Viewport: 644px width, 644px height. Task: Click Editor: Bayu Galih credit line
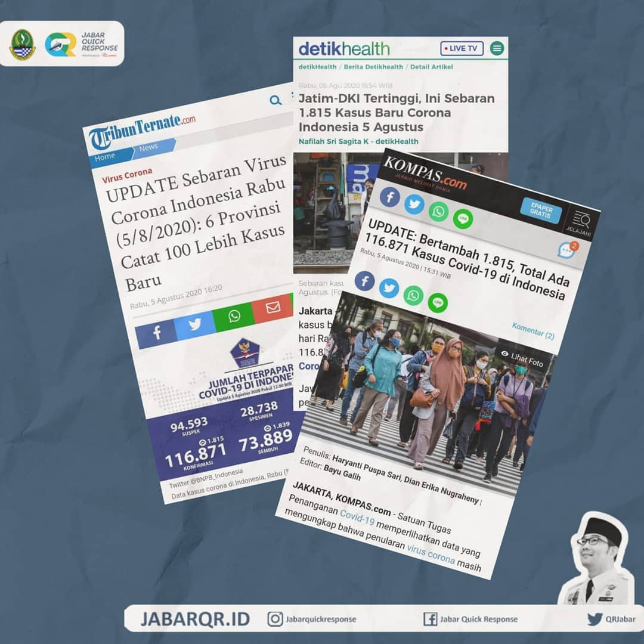330,469
